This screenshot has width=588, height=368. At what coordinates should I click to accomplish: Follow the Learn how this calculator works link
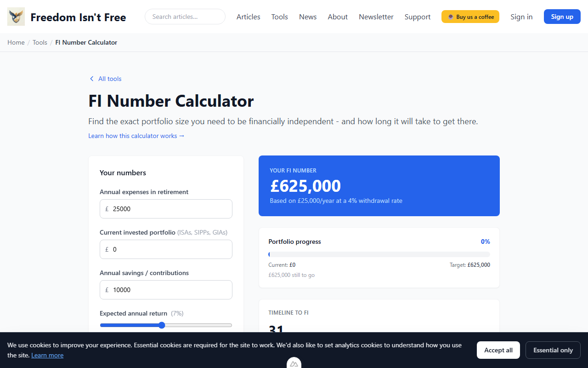click(x=136, y=136)
